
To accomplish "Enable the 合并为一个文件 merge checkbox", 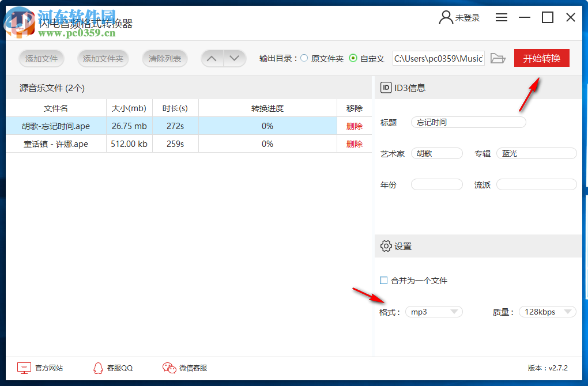I will (383, 280).
